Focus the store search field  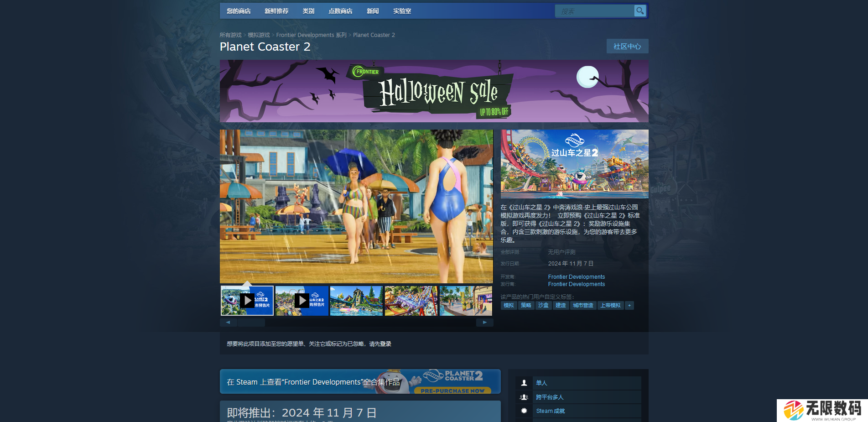[x=595, y=11]
